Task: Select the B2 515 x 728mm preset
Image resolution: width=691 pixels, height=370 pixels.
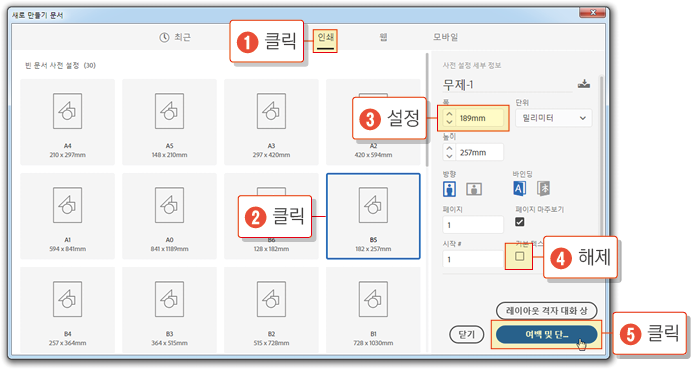Action: tap(271, 310)
